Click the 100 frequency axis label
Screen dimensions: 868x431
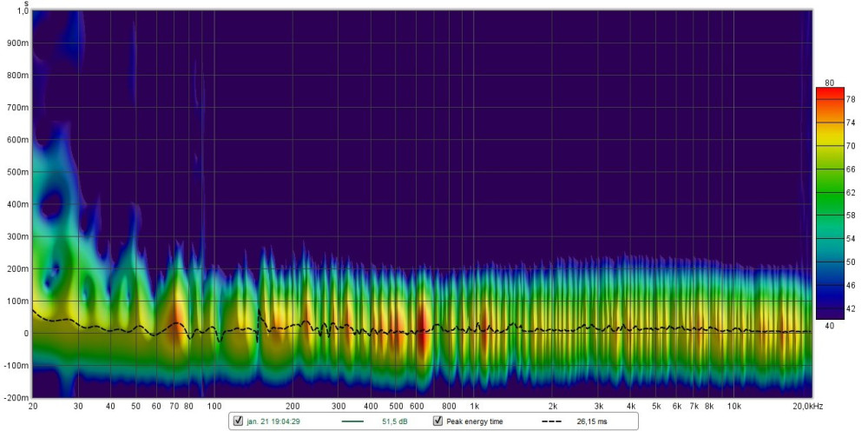pos(214,406)
